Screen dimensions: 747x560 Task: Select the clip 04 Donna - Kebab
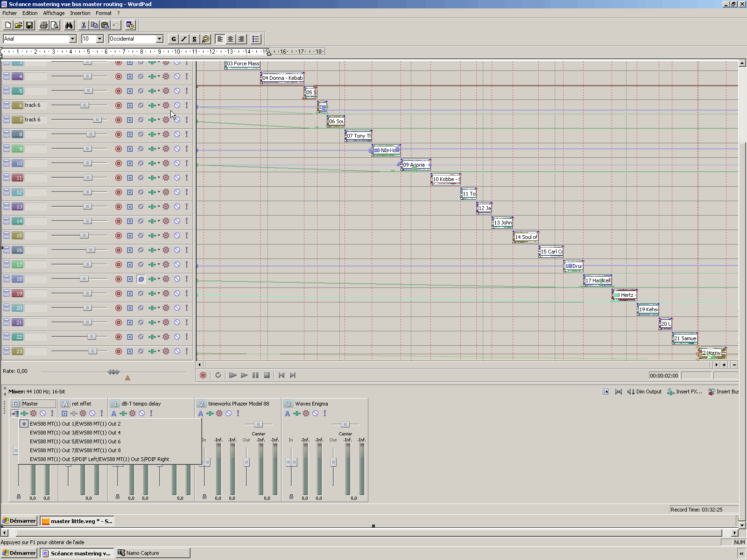[282, 78]
